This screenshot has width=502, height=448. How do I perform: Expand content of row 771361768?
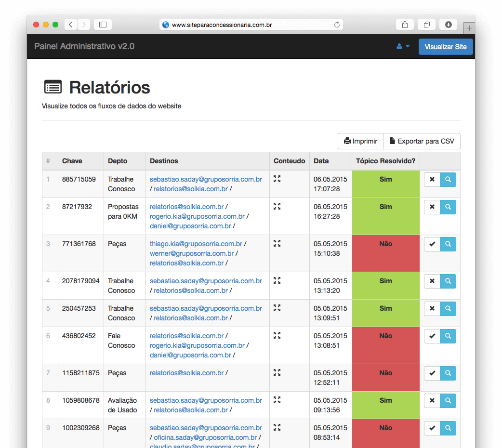tap(277, 243)
